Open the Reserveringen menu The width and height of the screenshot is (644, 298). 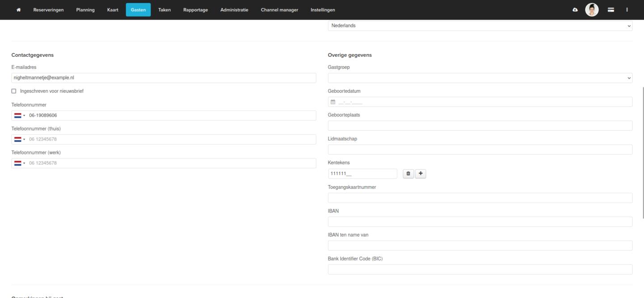click(48, 10)
